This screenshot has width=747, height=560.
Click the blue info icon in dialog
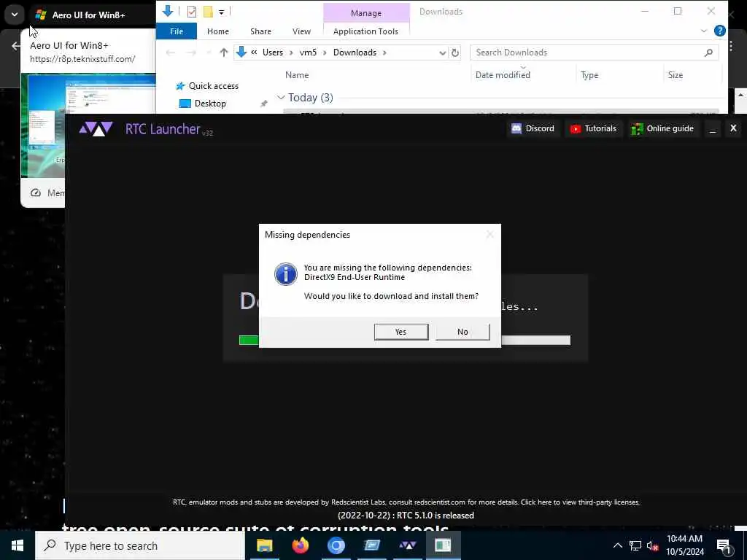pyautogui.click(x=286, y=274)
